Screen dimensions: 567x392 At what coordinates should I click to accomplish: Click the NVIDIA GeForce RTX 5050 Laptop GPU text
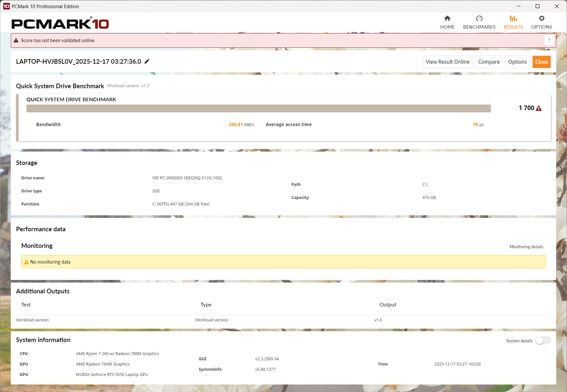(x=112, y=375)
